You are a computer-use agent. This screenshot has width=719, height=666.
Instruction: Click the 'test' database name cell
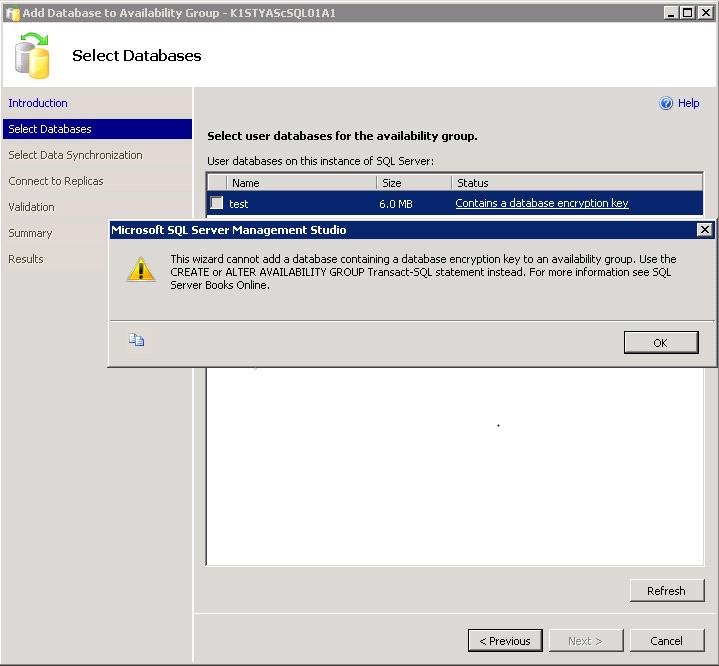[238, 204]
